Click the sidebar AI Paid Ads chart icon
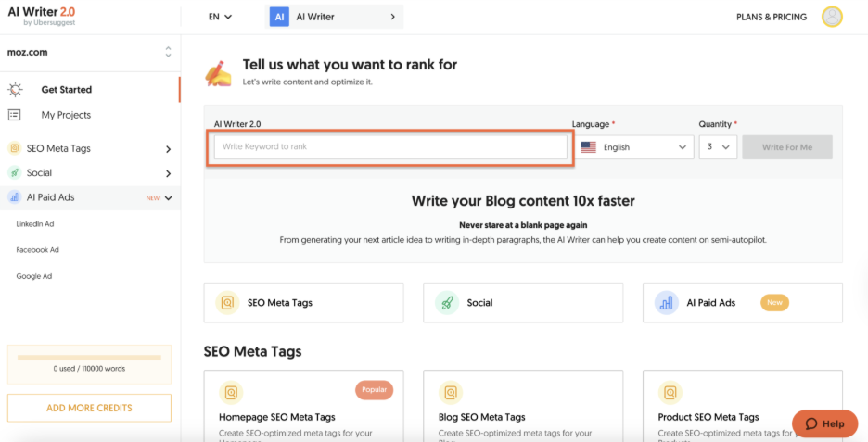Image resolution: width=868 pixels, height=442 pixels. click(15, 197)
